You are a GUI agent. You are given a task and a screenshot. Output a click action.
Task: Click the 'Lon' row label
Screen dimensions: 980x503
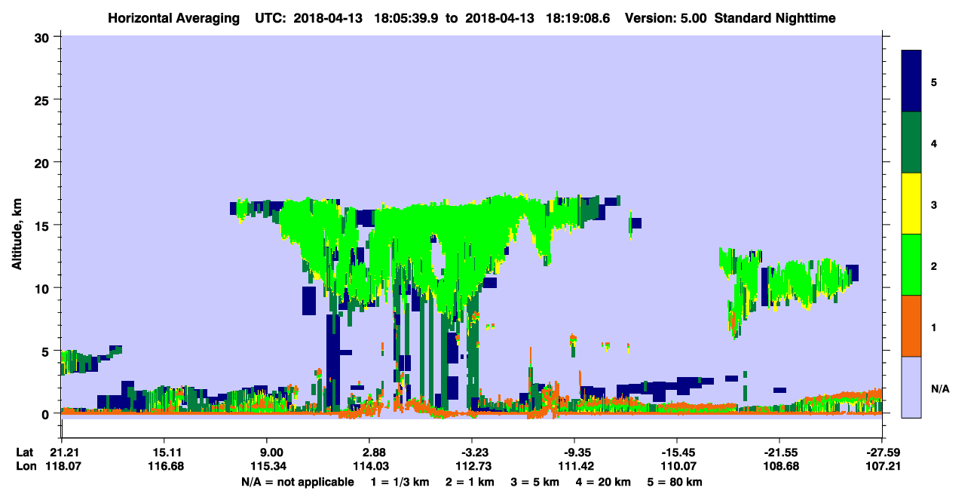point(25,466)
